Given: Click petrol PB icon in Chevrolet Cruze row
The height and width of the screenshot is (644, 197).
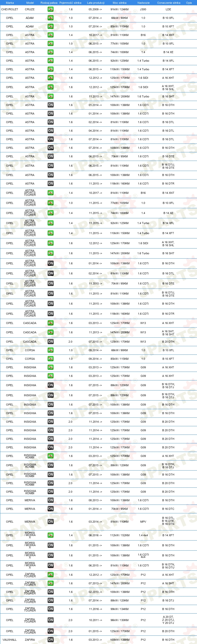Looking at the screenshot, I should 50,9.
